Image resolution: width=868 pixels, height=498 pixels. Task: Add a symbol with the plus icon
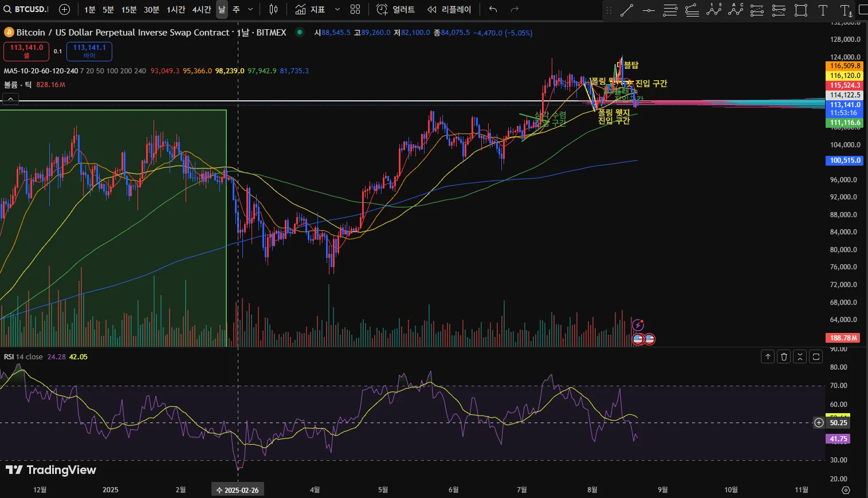[x=64, y=9]
